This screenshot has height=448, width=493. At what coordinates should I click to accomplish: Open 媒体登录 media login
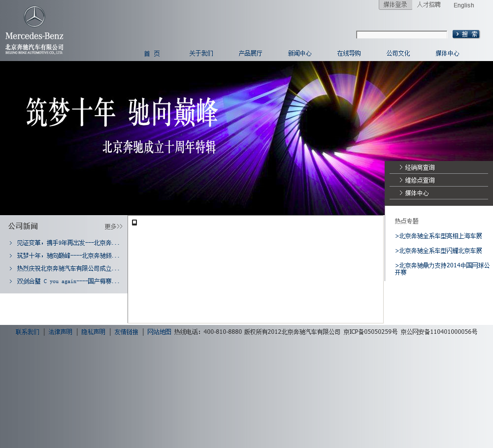pos(395,5)
